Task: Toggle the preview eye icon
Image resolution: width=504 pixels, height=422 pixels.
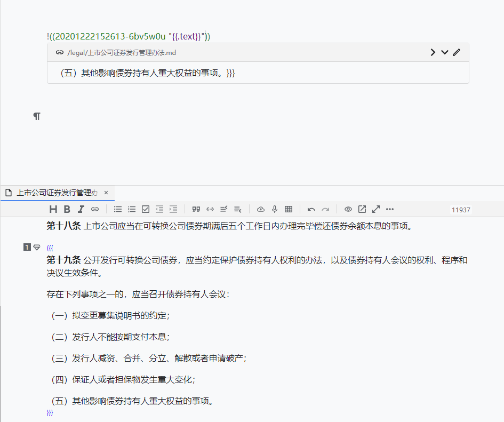Action: pos(348,209)
